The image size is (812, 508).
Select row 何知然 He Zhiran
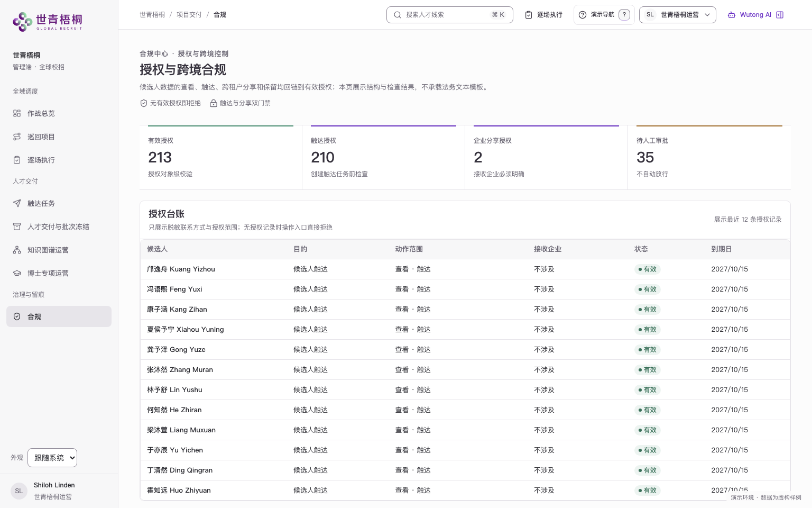click(x=465, y=410)
